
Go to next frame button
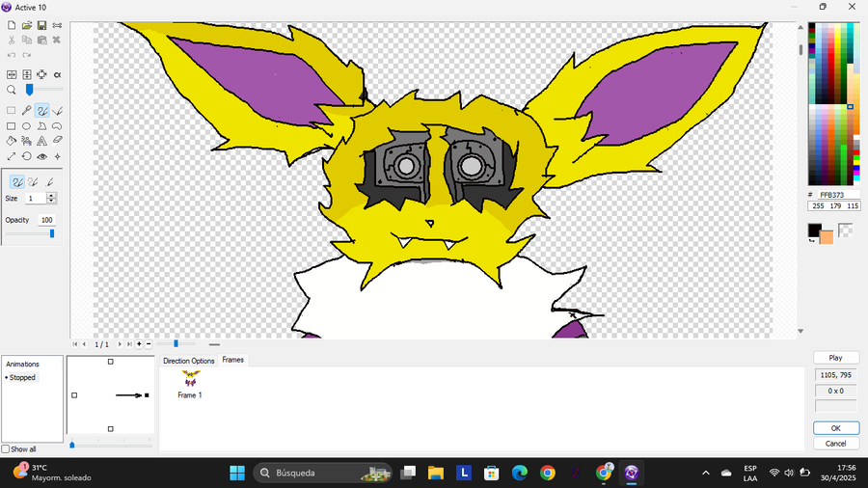(x=120, y=344)
